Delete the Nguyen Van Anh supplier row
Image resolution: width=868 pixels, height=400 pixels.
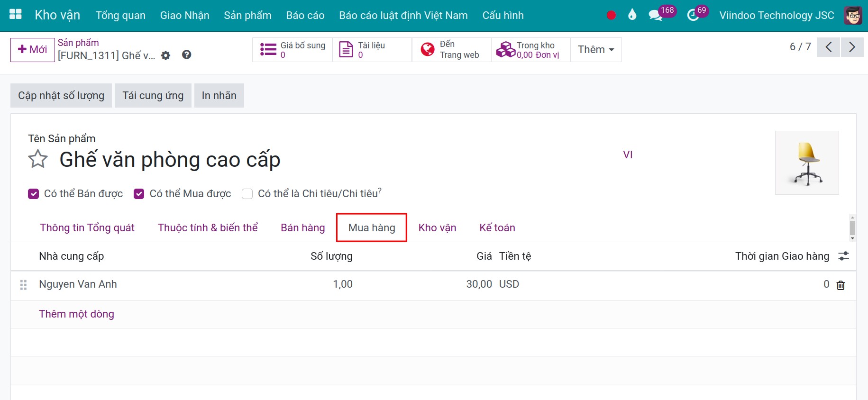point(841,285)
